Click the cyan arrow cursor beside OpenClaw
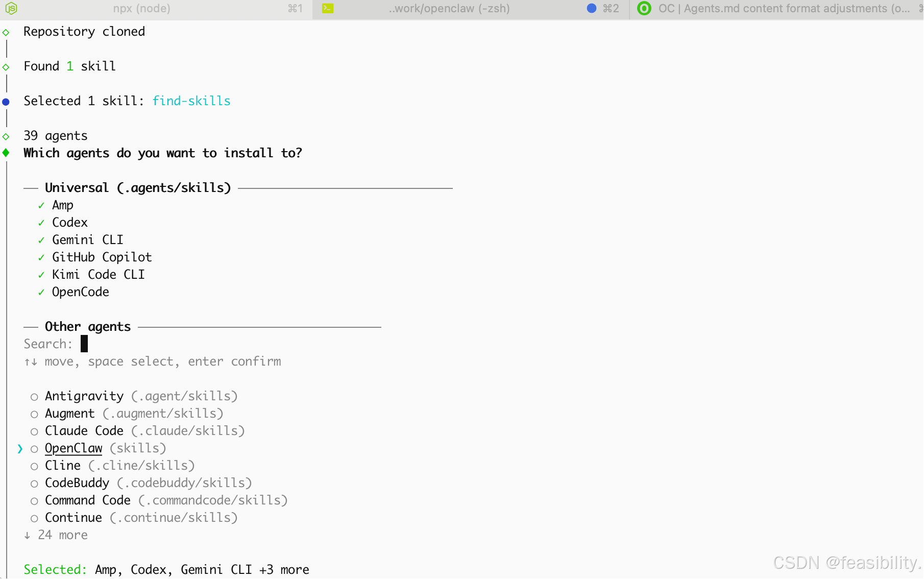Screen dimensions: 924x579 (20, 449)
